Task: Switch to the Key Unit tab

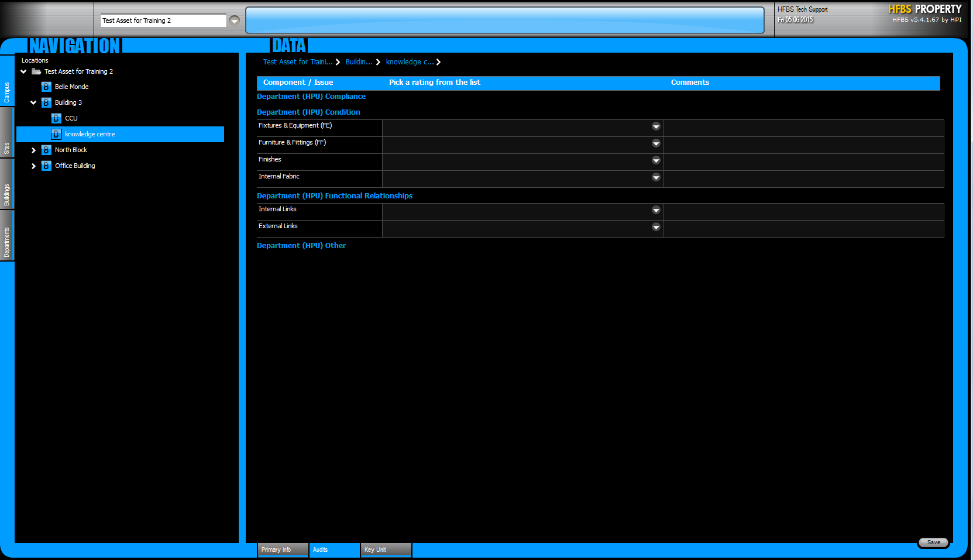Action: (x=386, y=549)
